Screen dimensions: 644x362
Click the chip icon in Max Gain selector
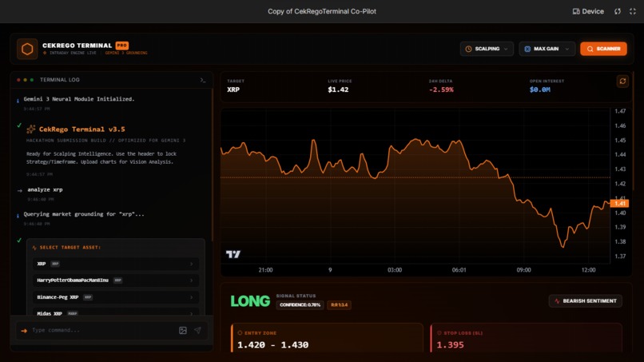click(x=527, y=49)
